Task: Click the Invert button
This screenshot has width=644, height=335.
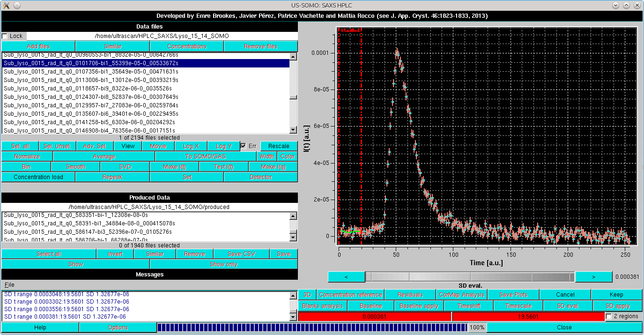Action: 115,254
